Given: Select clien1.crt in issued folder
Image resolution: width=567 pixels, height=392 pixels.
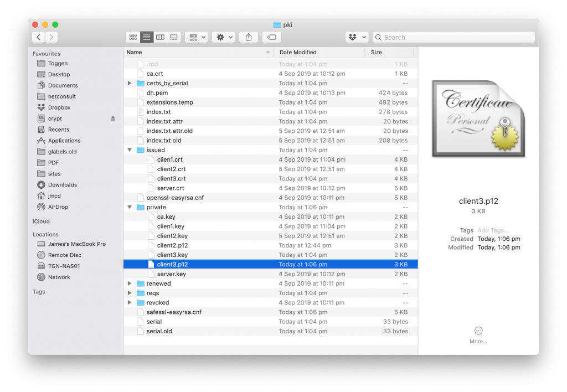Looking at the screenshot, I should click(x=270, y=159).
